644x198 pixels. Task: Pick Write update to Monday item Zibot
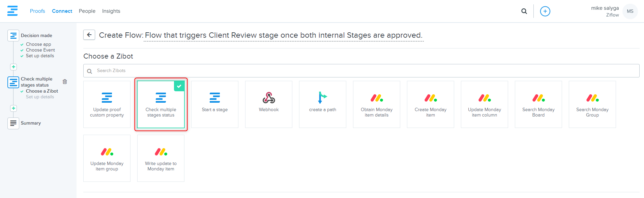[161, 158]
